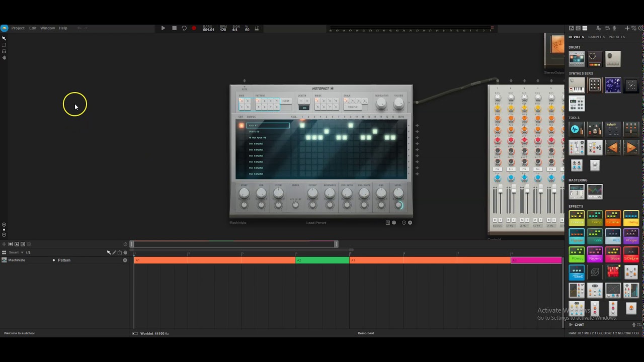The width and height of the screenshot is (644, 362).
Task: Switch to the Presets tab
Action: click(x=616, y=37)
